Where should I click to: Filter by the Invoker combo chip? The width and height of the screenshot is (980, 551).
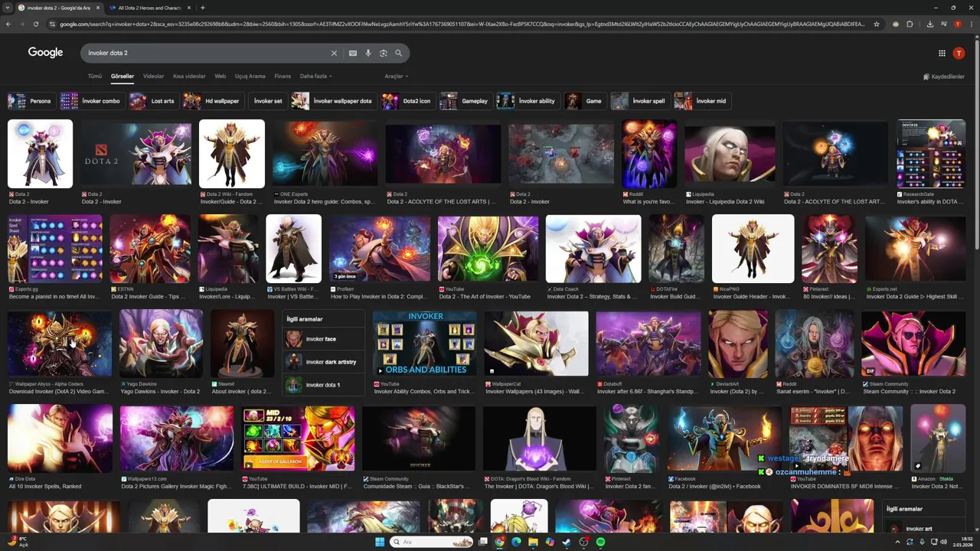(92, 101)
